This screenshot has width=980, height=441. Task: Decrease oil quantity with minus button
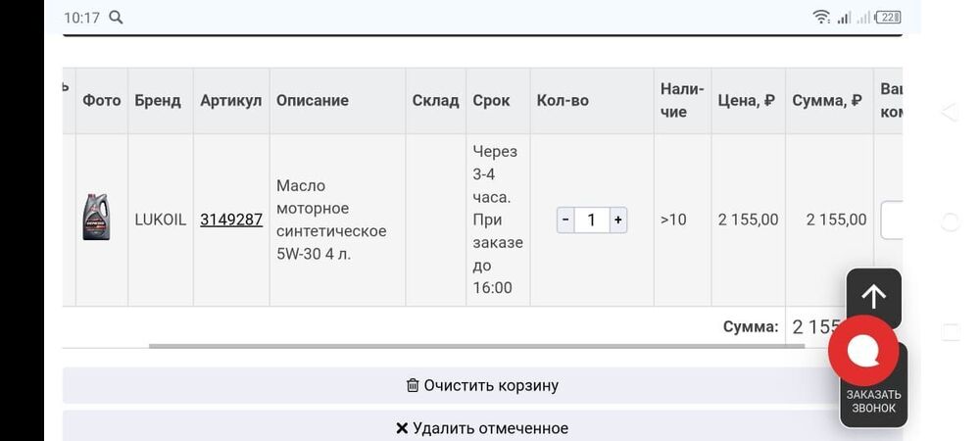coord(565,220)
